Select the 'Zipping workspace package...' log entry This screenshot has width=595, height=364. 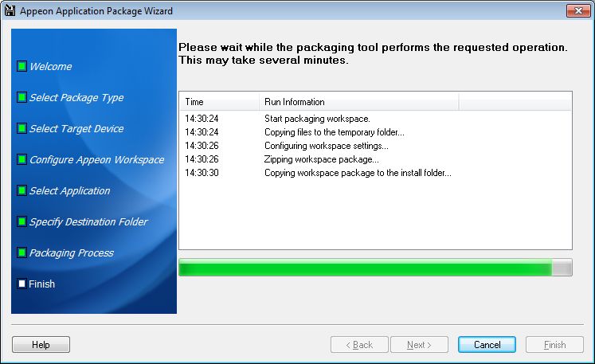[x=322, y=159]
